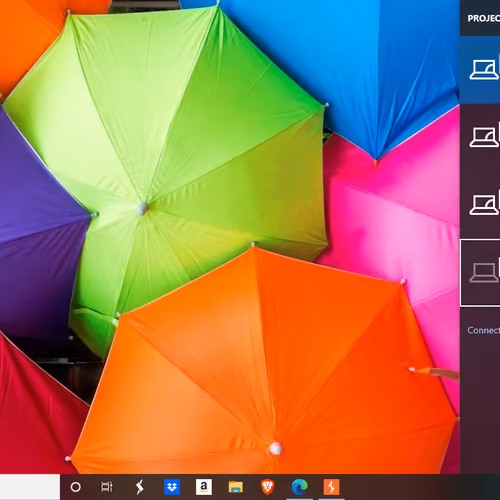This screenshot has height=500, width=500.
Task: Click the Connect link in the Project panel
Action: point(483,330)
